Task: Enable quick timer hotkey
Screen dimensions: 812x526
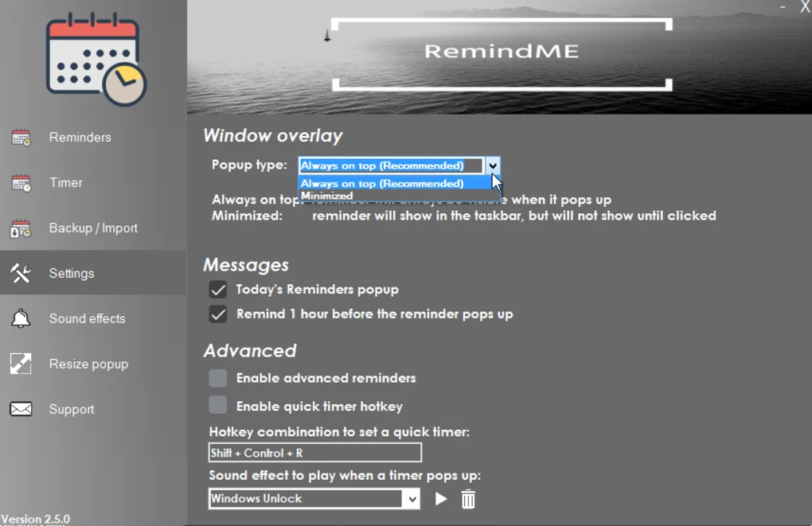Action: point(217,406)
